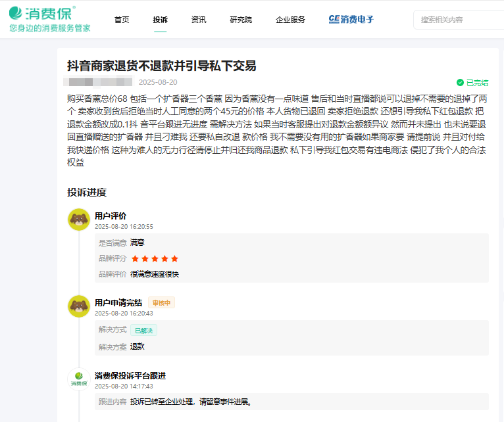Click the text 投诉已转至企业处理，请留意事件进展。
The image size is (504, 422).
tap(191, 402)
